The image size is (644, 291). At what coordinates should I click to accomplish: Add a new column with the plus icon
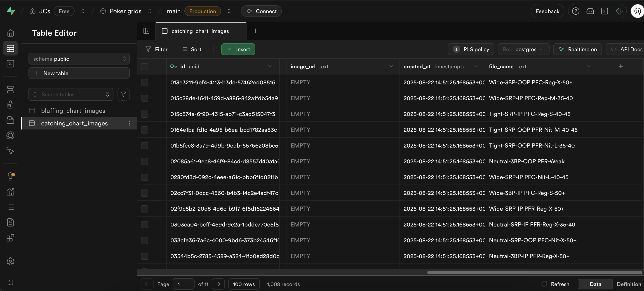coord(620,66)
